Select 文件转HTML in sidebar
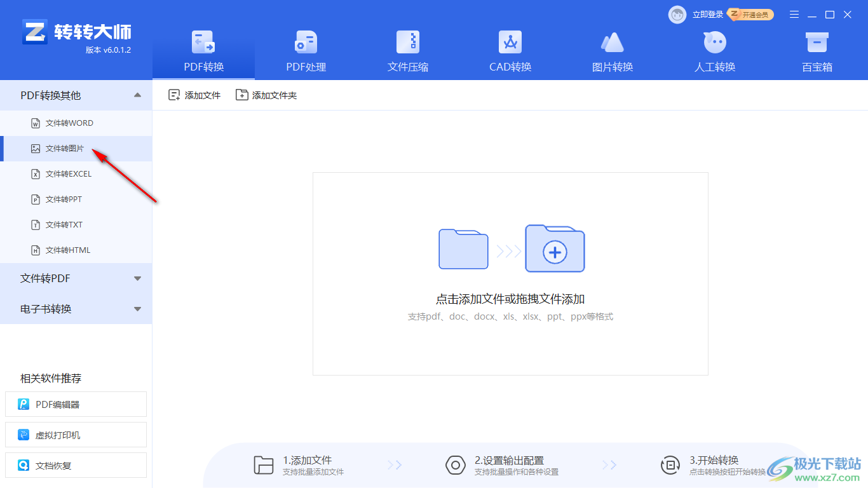Screen dimensions: 868x488 click(76, 250)
